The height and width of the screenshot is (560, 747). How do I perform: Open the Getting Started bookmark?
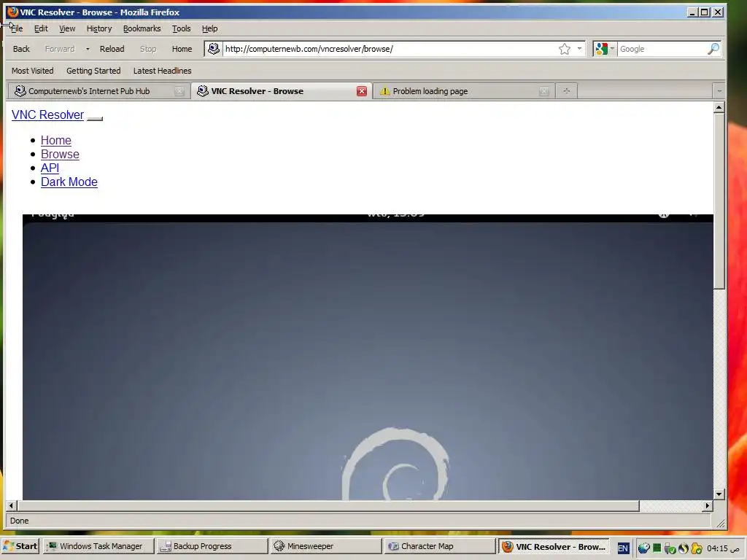click(93, 71)
